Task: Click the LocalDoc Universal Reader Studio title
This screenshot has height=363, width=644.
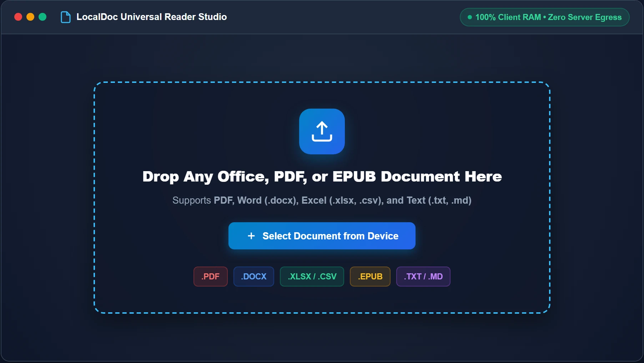Action: (x=152, y=17)
